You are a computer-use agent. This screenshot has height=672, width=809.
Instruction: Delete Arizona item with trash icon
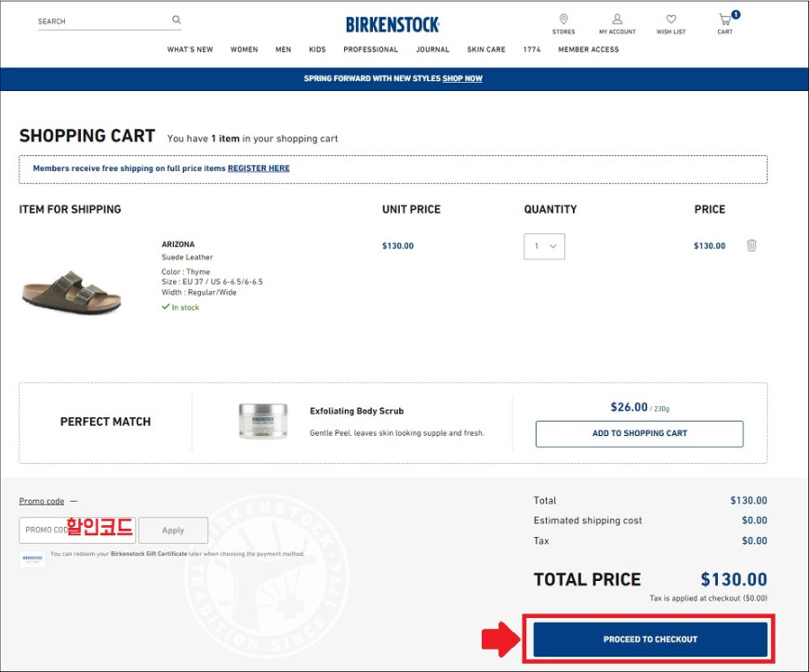click(x=751, y=245)
